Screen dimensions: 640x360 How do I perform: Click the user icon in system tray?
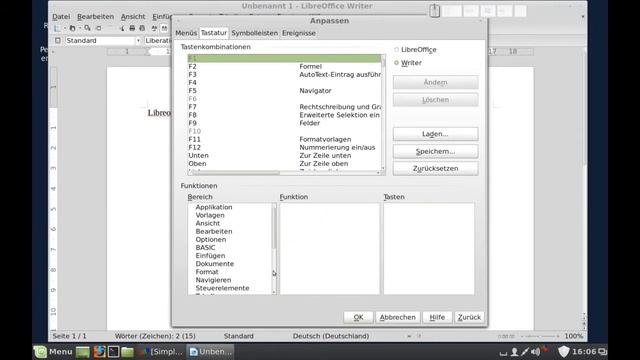pyautogui.click(x=514, y=351)
